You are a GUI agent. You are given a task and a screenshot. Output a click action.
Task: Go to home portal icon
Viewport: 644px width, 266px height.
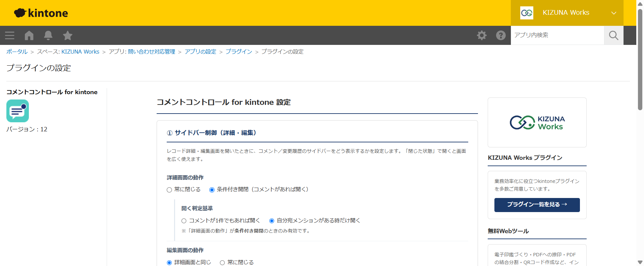pos(29,35)
